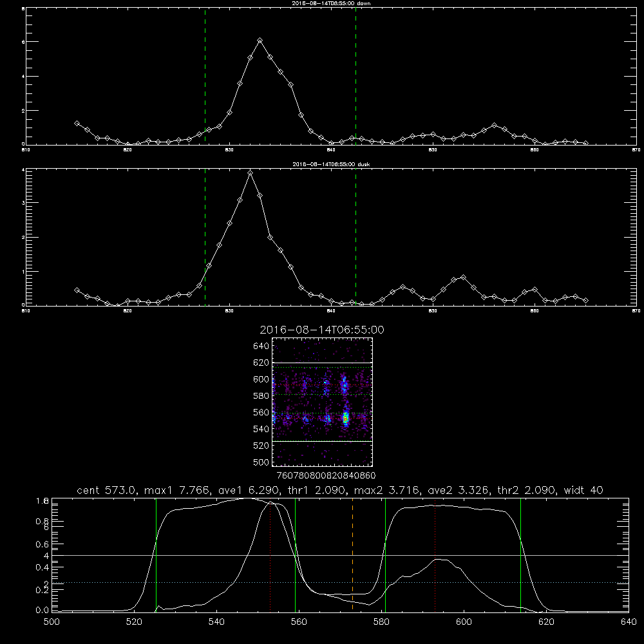Select the orange dashed center line at 573
Screen dimensions: 644x644
point(352,554)
